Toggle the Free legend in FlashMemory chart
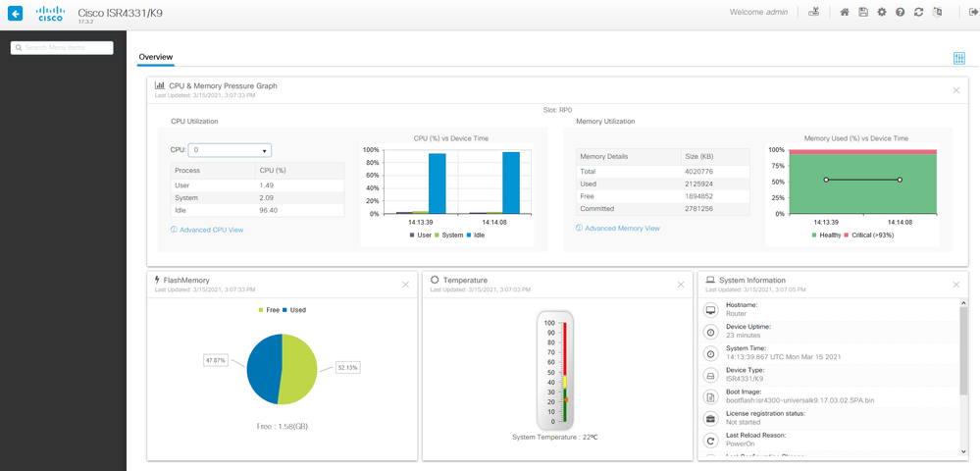 269,310
